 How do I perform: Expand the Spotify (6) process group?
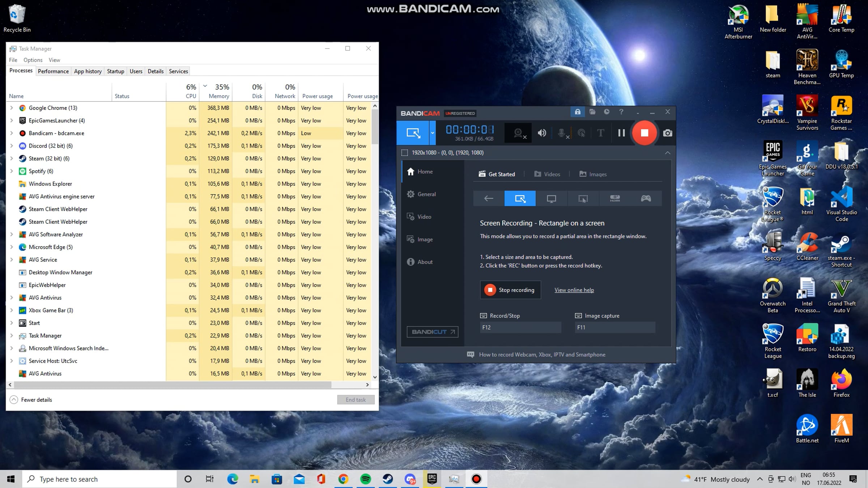[12, 171]
